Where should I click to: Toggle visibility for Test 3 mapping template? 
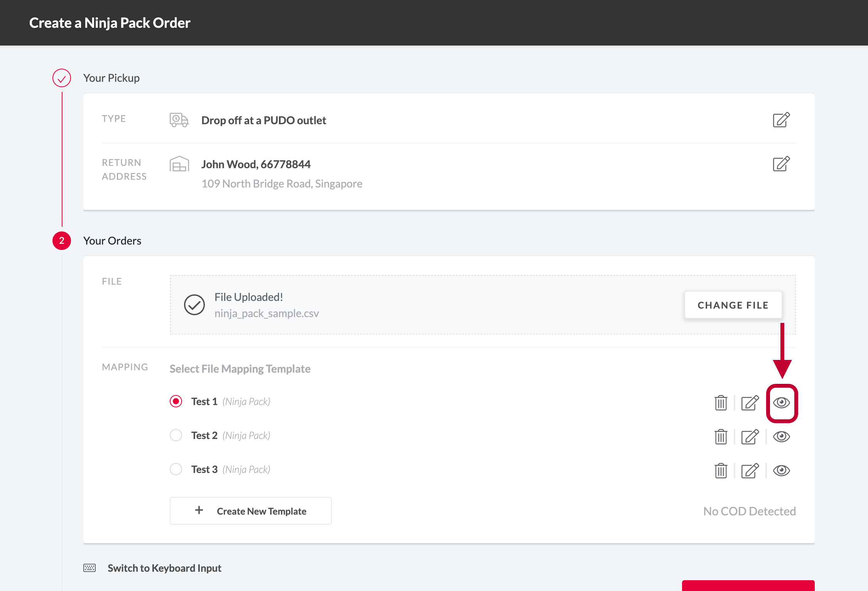point(782,469)
